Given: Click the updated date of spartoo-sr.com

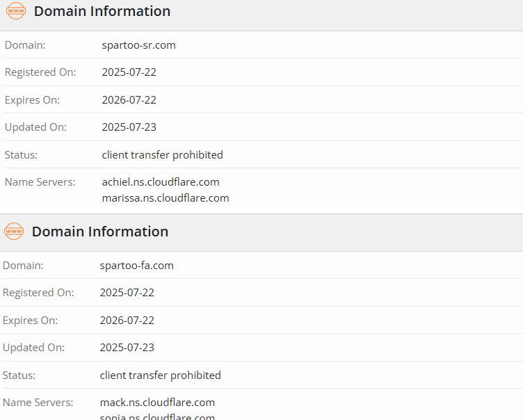Looking at the screenshot, I should [x=129, y=127].
